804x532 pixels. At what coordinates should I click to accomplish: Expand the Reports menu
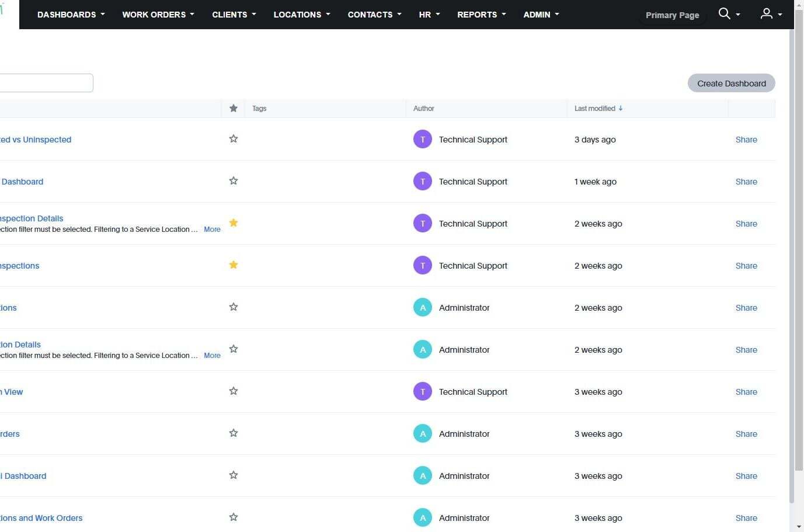tap(482, 15)
